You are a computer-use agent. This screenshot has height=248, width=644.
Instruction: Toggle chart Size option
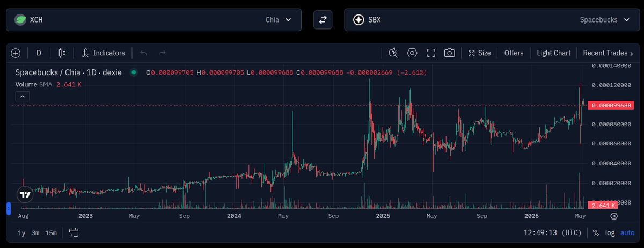[x=480, y=53]
